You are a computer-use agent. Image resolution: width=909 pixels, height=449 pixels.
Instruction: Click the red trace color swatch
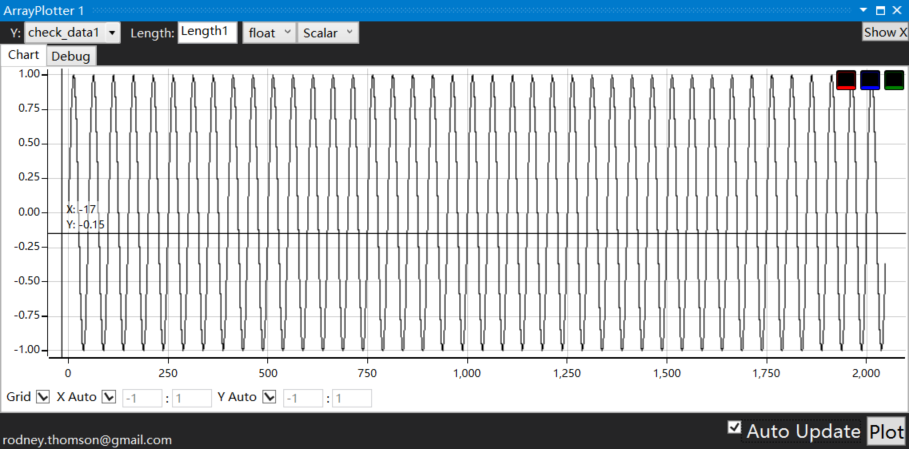click(x=846, y=80)
